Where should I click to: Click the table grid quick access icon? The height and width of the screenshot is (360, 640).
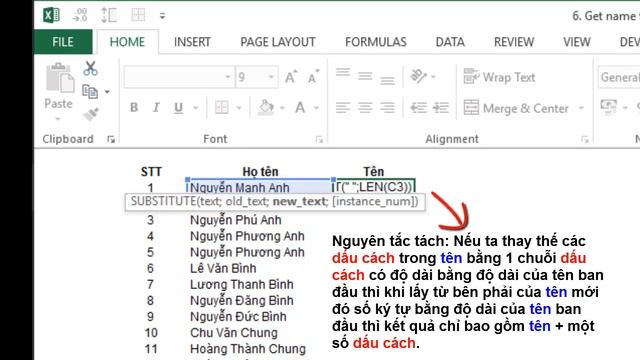[138, 16]
